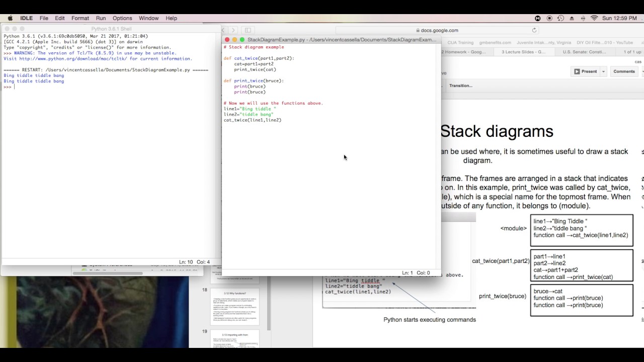This screenshot has height=362, width=644.
Task: Click the Python 3.6.1 Shell title bar
Action: (x=111, y=29)
